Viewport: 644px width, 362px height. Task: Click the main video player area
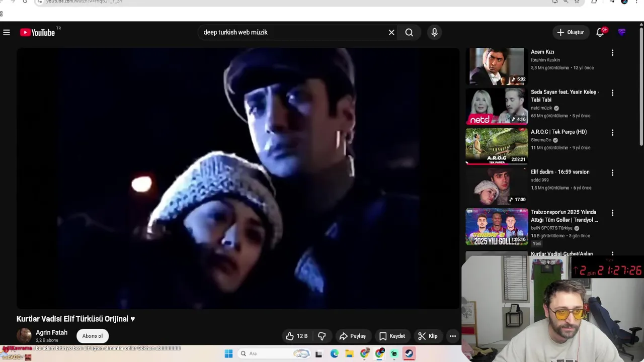coord(238,178)
